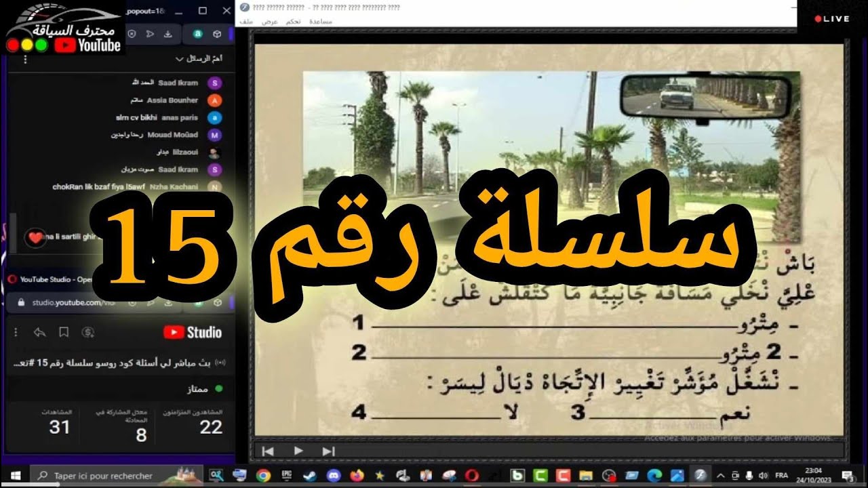
Task: Open the عرض menu in the quiz window
Action: pos(270,22)
